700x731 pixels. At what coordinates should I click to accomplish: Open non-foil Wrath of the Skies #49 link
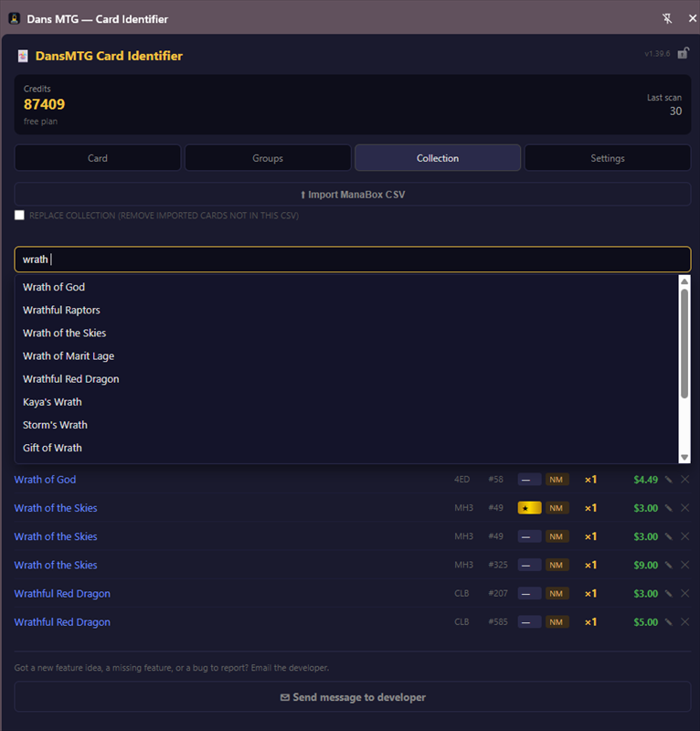pyautogui.click(x=56, y=536)
